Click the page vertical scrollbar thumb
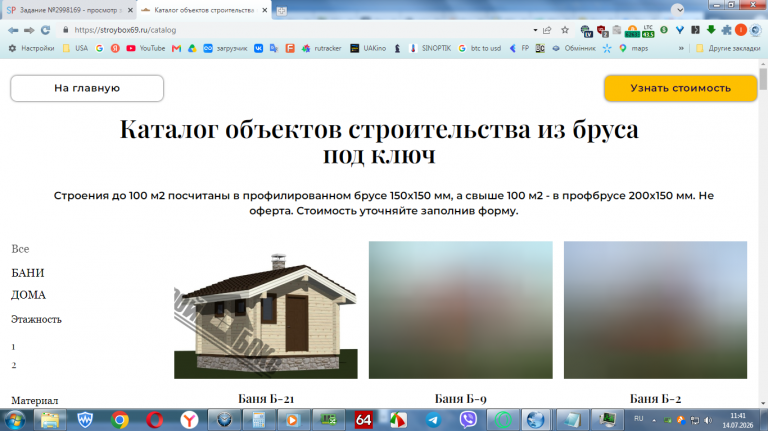 (763, 79)
